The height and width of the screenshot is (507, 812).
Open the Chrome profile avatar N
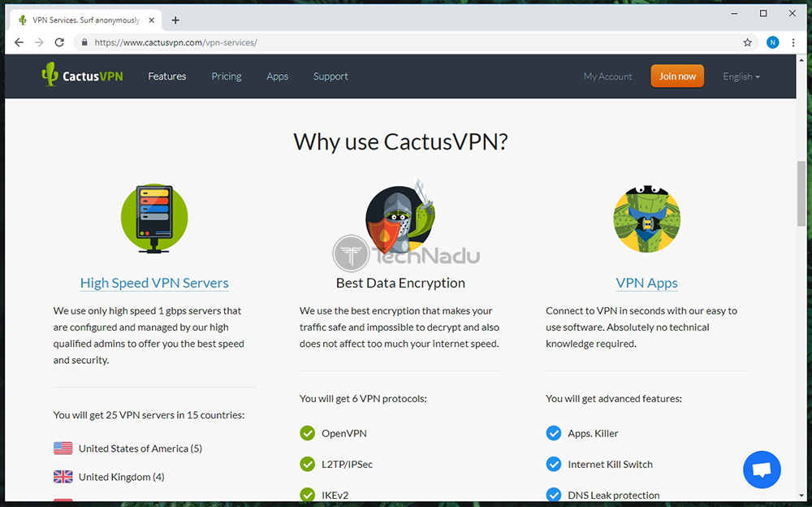click(773, 42)
